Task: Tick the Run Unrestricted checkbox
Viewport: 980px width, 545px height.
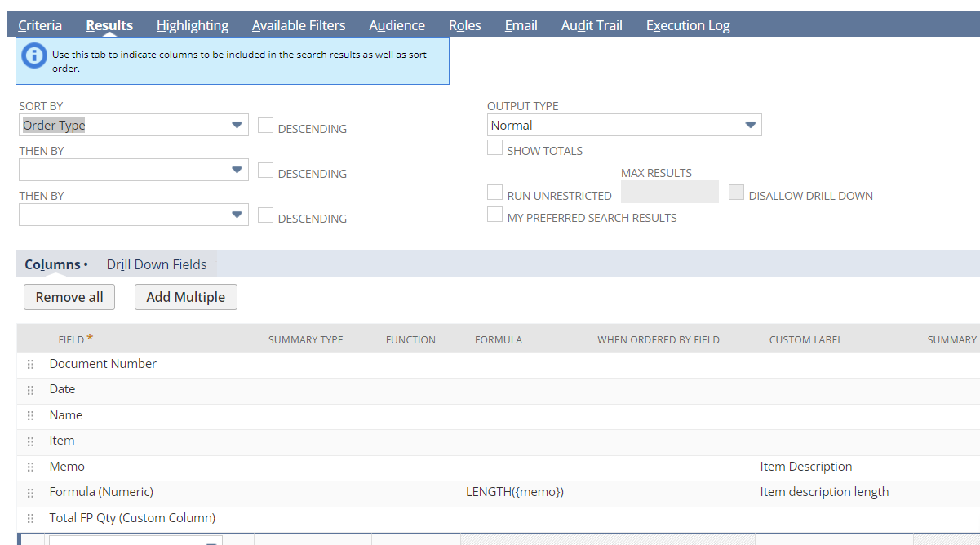Action: click(x=494, y=193)
